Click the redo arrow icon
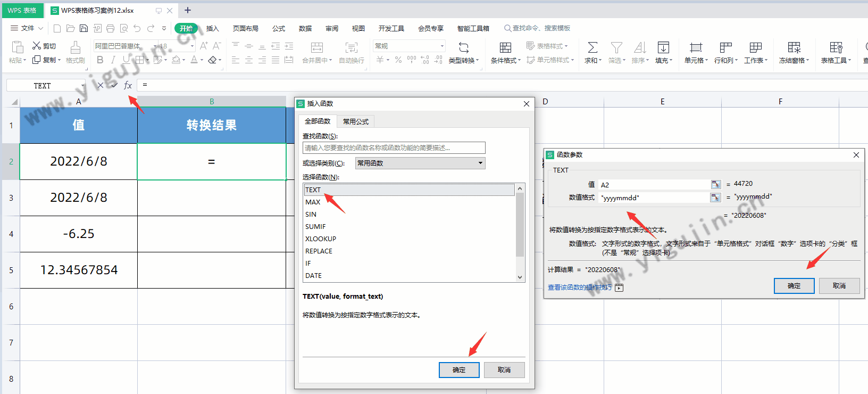The height and width of the screenshot is (394, 868). point(151,28)
